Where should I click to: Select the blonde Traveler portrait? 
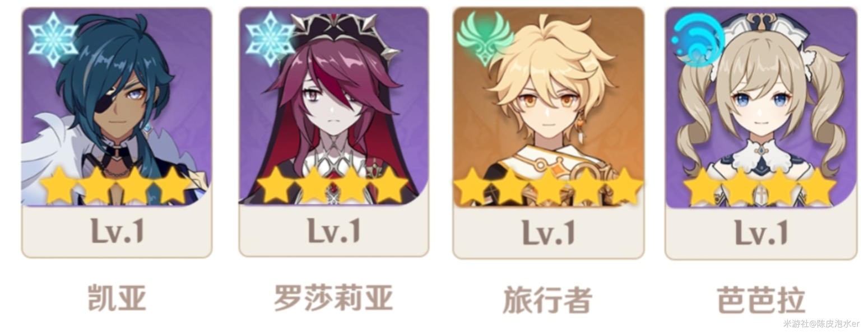pos(548,108)
